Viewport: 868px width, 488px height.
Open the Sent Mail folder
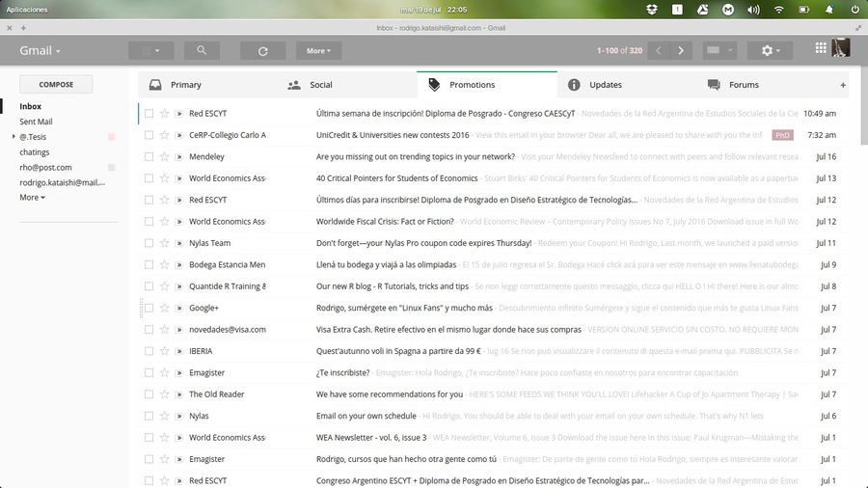[x=36, y=122]
